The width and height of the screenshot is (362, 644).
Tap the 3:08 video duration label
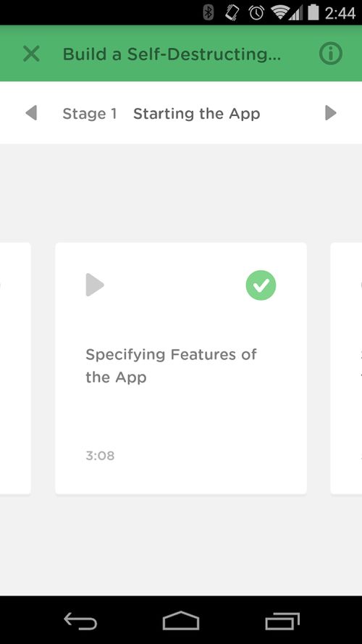point(100,456)
